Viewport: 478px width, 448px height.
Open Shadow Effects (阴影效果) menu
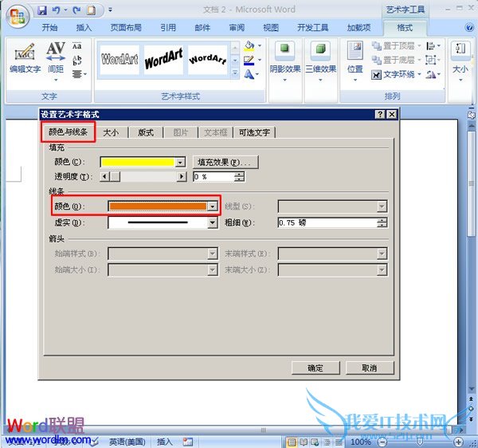click(284, 61)
